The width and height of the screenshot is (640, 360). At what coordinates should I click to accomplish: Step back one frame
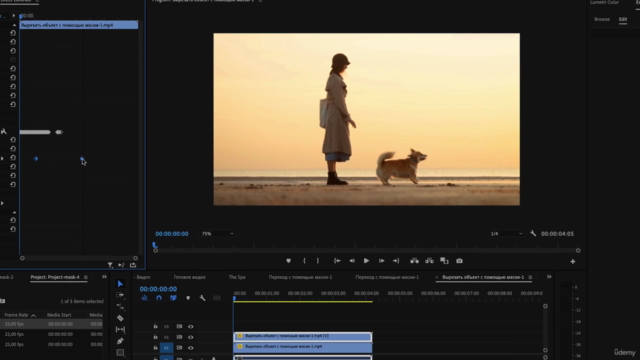point(352,261)
